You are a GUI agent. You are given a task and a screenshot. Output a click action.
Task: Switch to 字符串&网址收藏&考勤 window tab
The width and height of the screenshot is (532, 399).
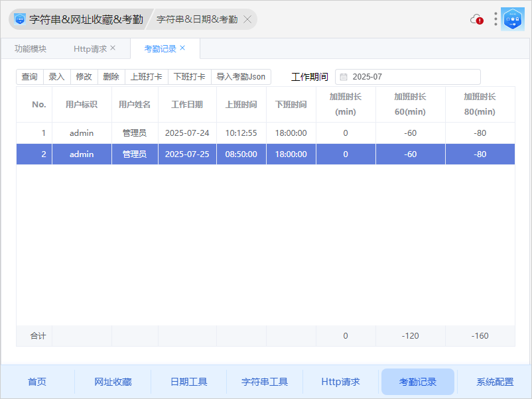[x=81, y=19]
